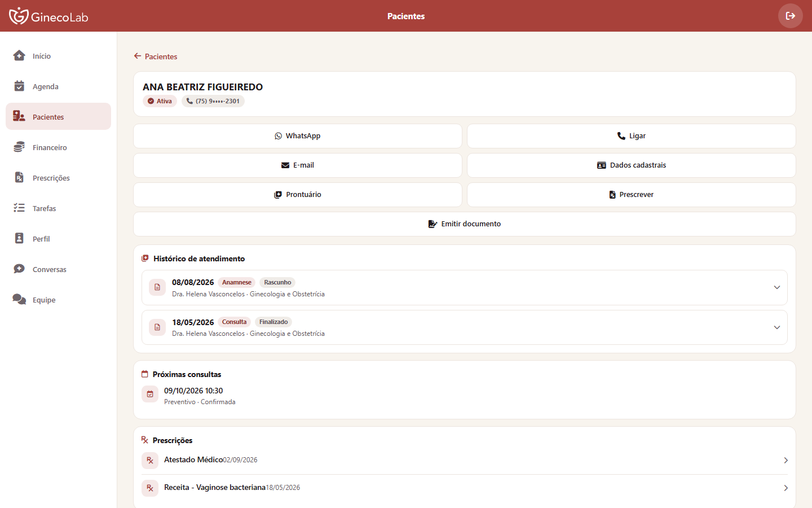812x508 pixels.
Task: Click the Ativa status badge
Action: point(160,101)
